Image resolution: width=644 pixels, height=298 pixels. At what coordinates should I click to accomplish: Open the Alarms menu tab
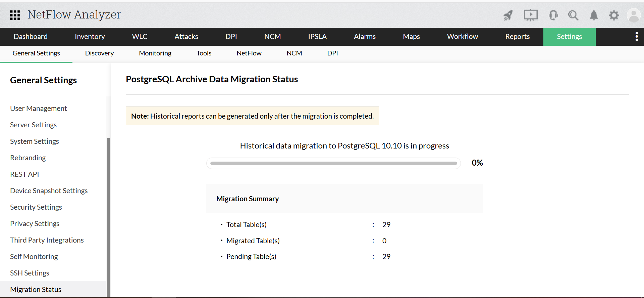(x=365, y=37)
